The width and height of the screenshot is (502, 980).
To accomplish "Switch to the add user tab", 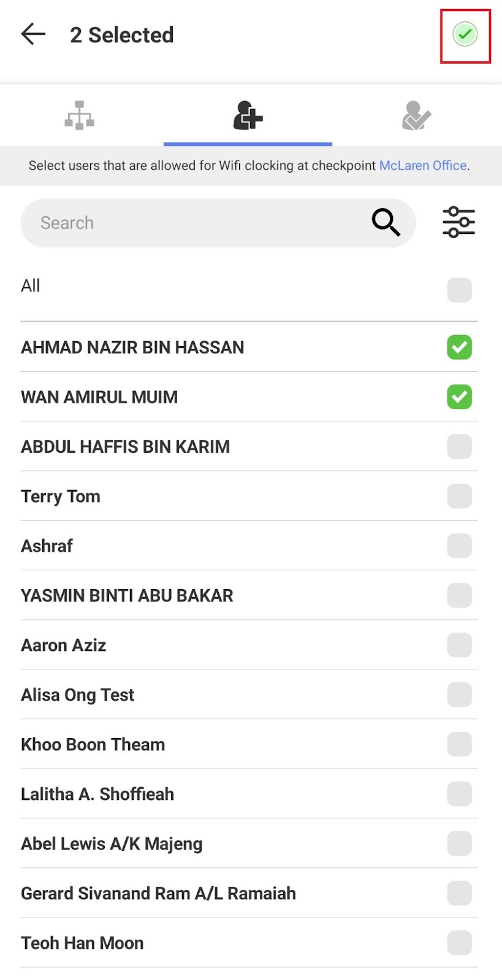I will pos(248,115).
